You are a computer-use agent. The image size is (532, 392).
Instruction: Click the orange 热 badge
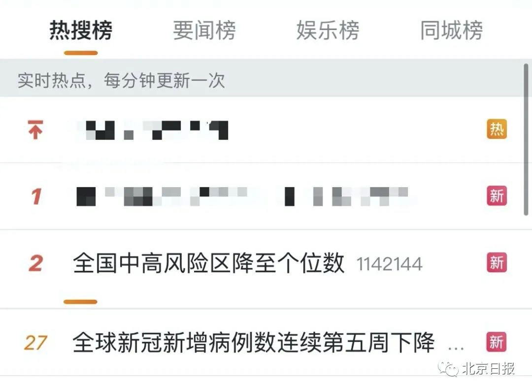click(x=497, y=129)
